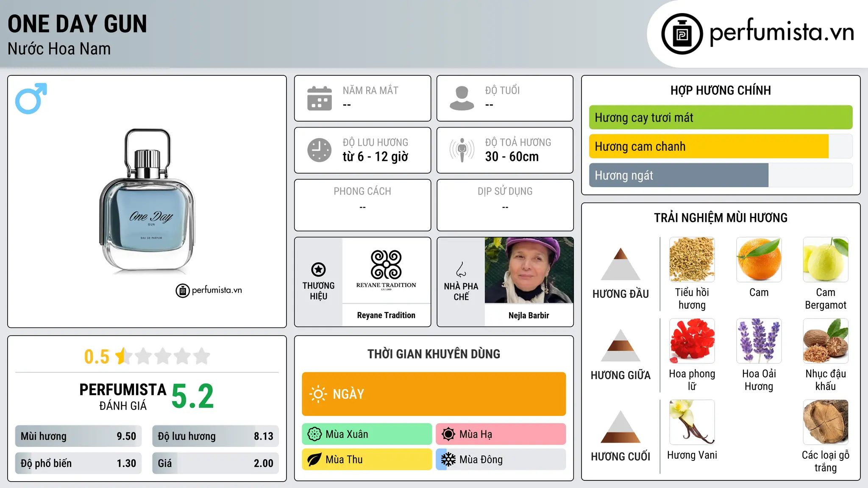This screenshot has height=488, width=868.
Task: Open the Cam Bergamot note image
Action: coord(826,260)
